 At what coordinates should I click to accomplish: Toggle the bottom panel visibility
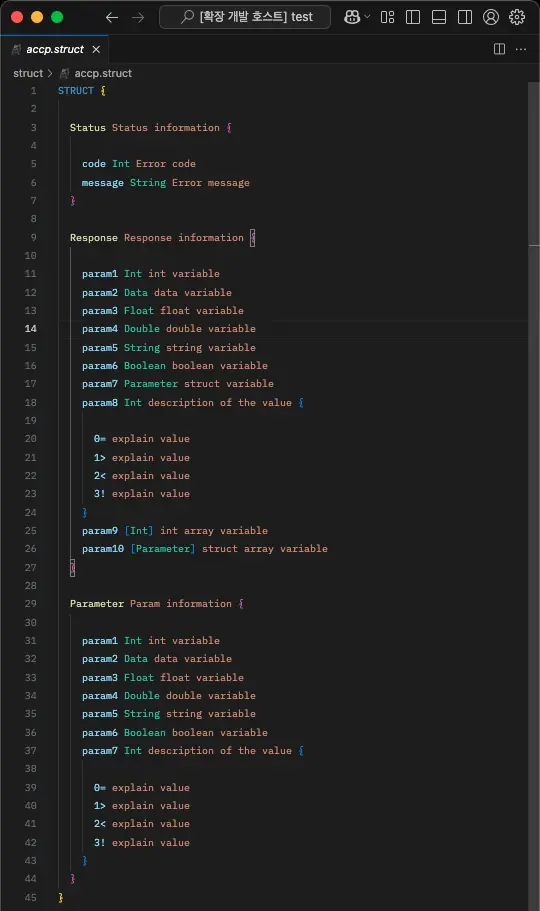point(439,17)
